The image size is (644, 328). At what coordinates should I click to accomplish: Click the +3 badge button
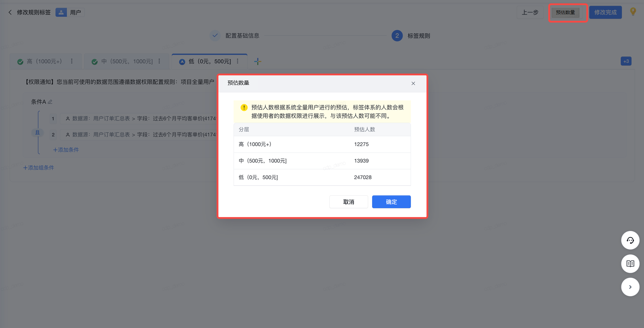coord(626,61)
